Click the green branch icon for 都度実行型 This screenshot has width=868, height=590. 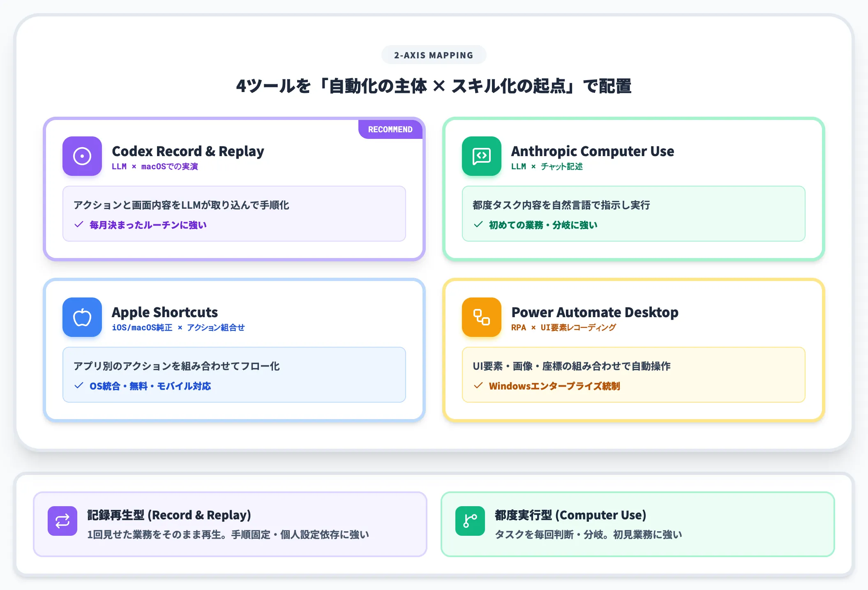[x=470, y=521]
